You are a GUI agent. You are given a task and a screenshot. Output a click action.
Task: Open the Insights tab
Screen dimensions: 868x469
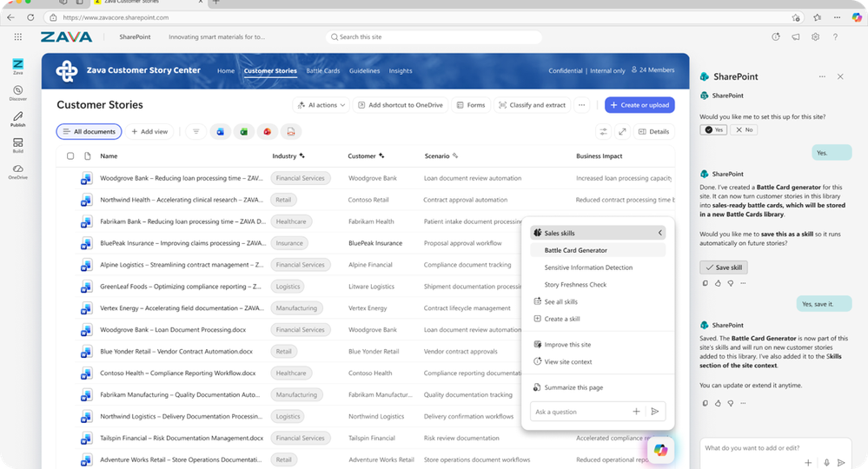coord(401,71)
